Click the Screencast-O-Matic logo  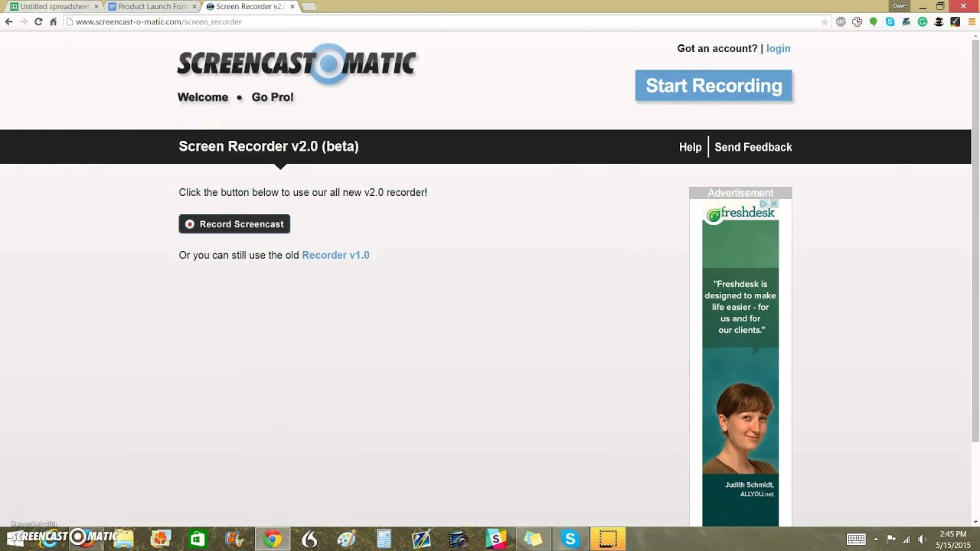click(x=297, y=64)
